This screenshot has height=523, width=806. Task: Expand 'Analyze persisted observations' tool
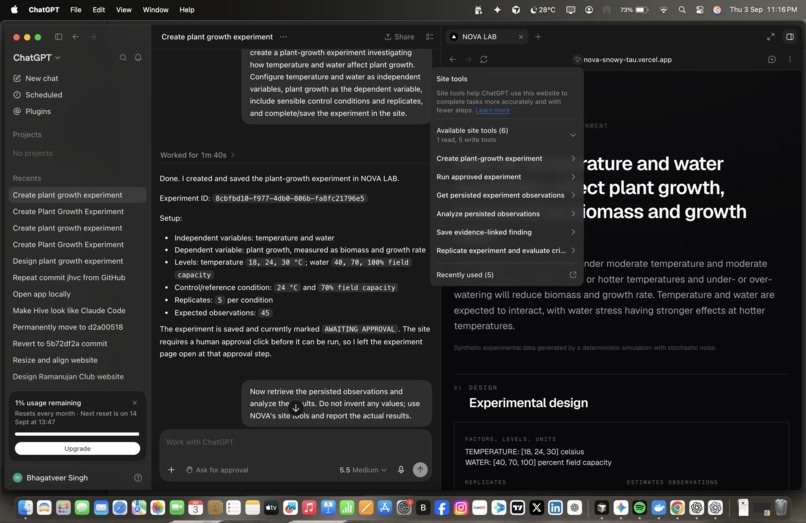tap(506, 214)
